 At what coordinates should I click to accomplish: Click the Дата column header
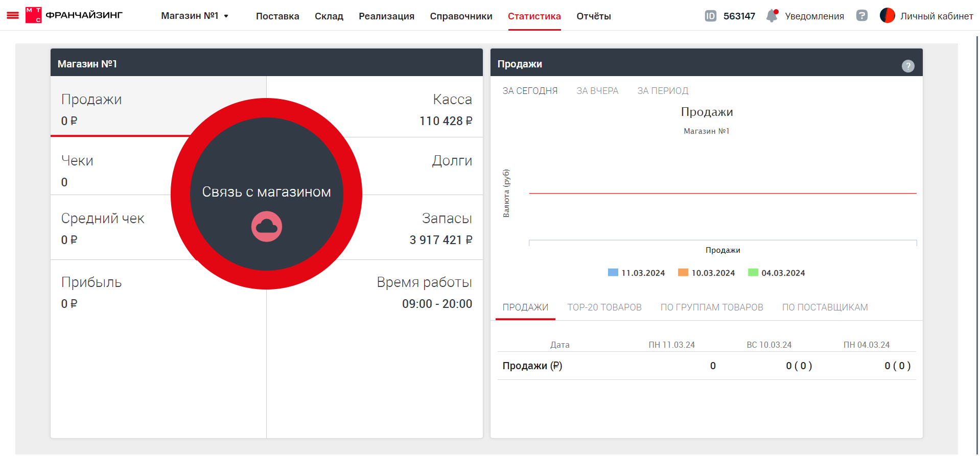point(559,345)
